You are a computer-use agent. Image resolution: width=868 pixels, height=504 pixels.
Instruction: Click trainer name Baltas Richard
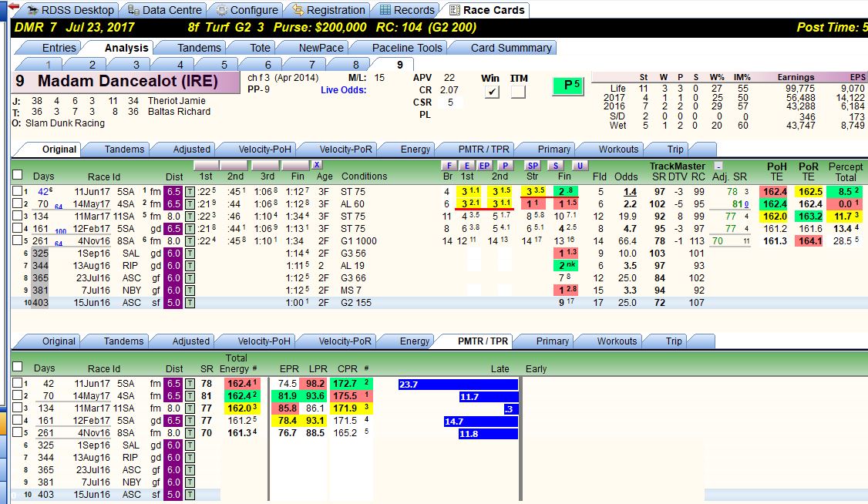[179, 112]
